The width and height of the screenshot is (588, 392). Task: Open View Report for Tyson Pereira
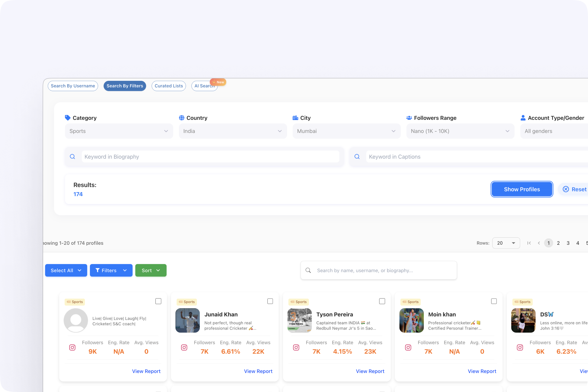click(x=370, y=371)
